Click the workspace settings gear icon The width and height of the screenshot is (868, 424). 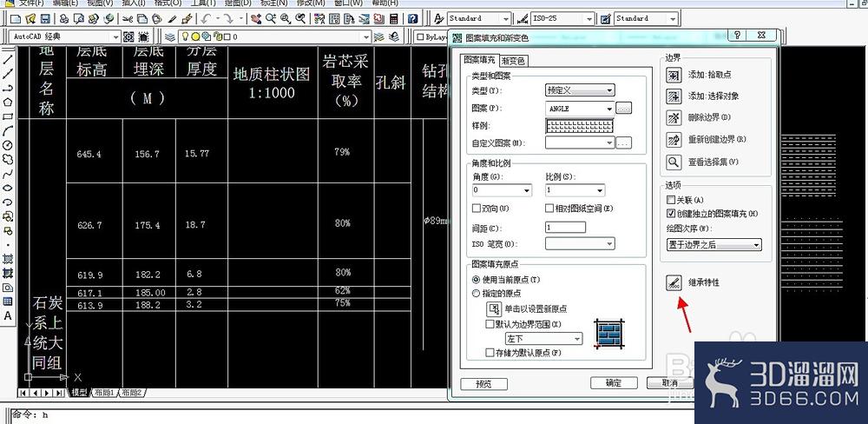pos(129,37)
